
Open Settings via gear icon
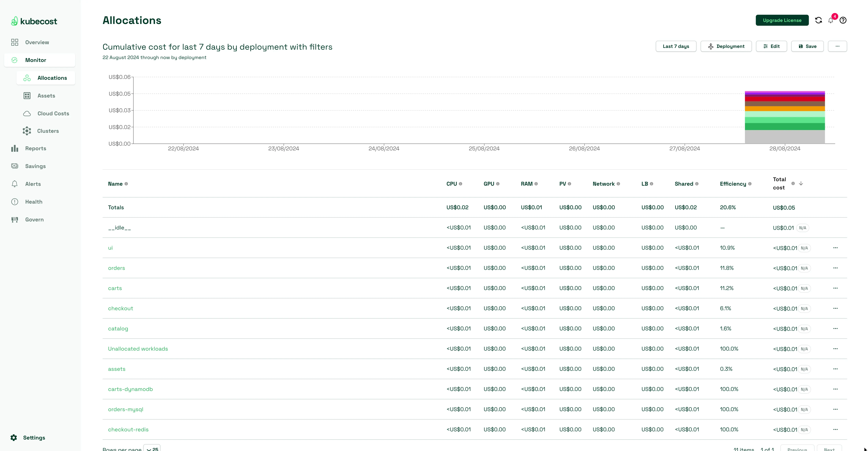click(x=14, y=437)
